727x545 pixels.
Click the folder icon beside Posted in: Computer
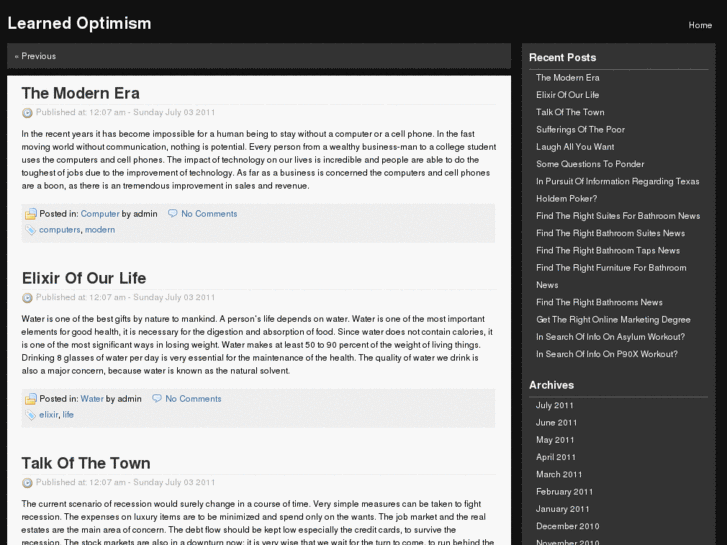click(x=31, y=214)
